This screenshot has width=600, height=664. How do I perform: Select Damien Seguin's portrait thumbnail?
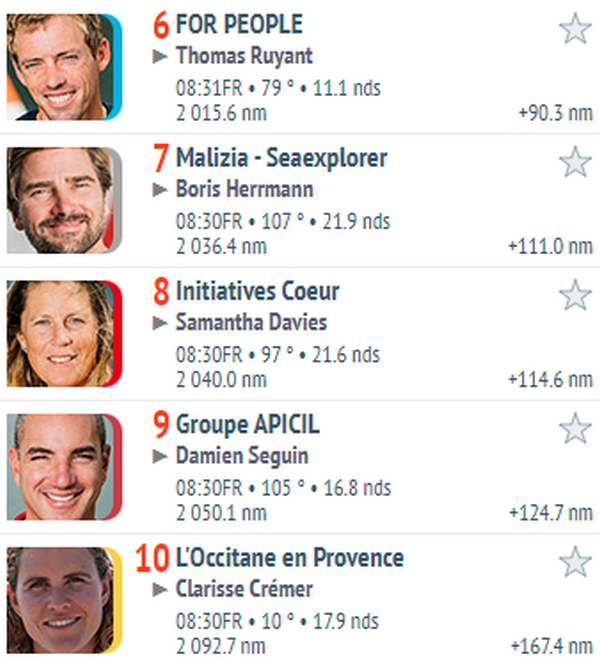[x=64, y=467]
